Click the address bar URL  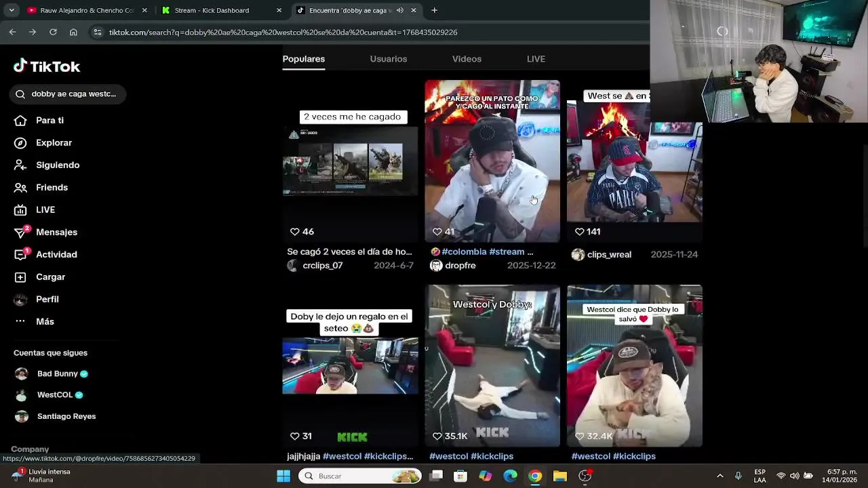[283, 32]
